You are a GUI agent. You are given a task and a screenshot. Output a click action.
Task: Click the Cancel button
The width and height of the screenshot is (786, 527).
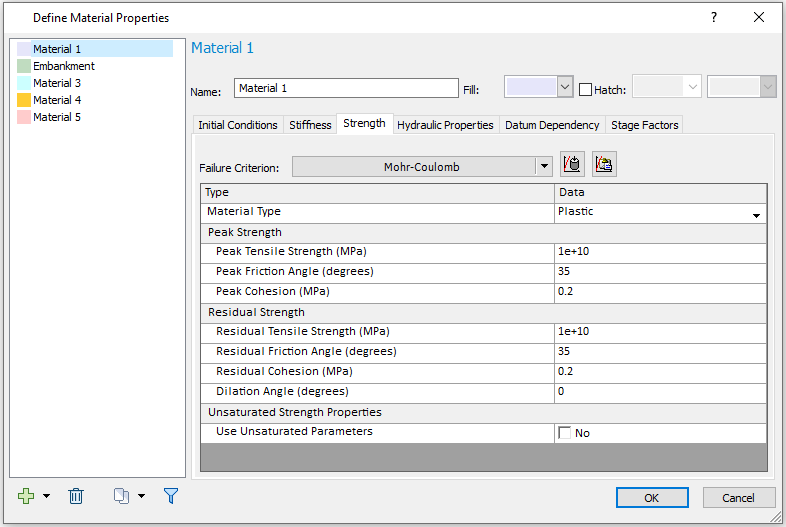(738, 497)
